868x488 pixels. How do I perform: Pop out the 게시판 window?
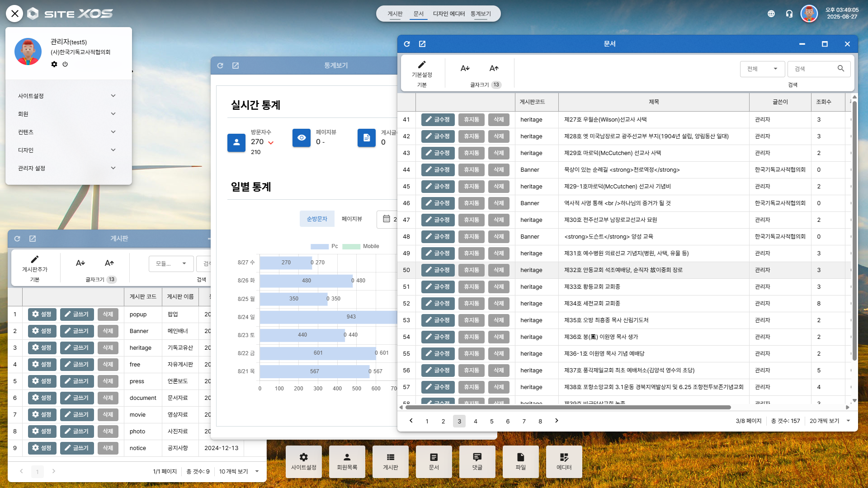point(33,239)
